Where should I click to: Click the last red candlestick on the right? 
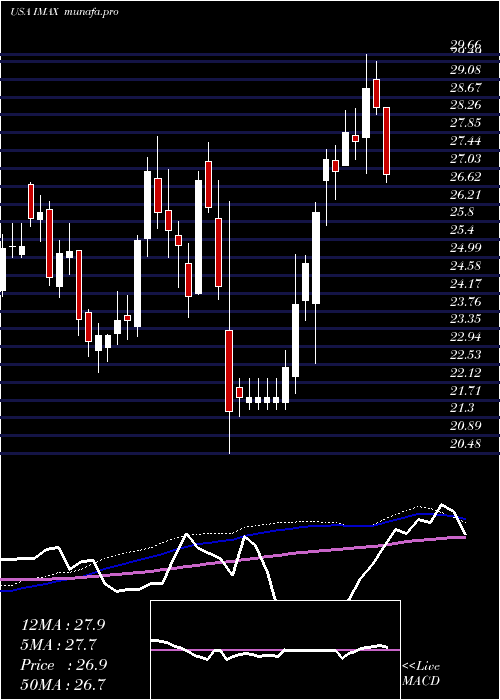(387, 141)
